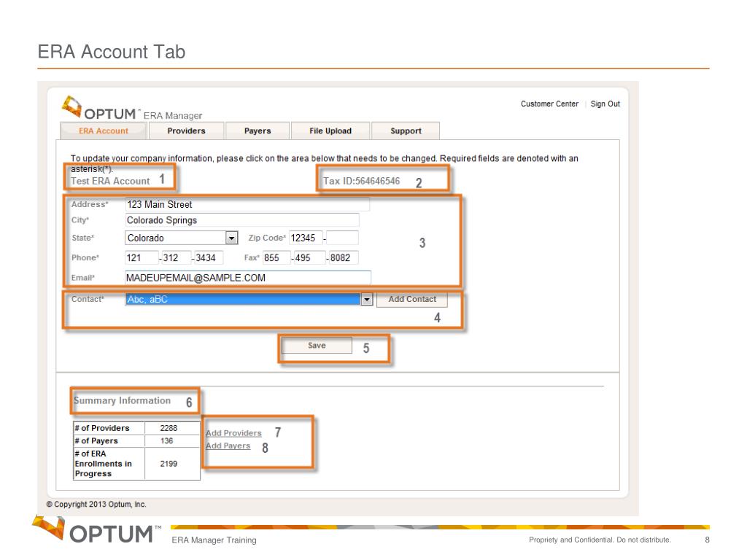Click the Tax ID:564646546 text
747x560 pixels.
pyautogui.click(x=362, y=181)
